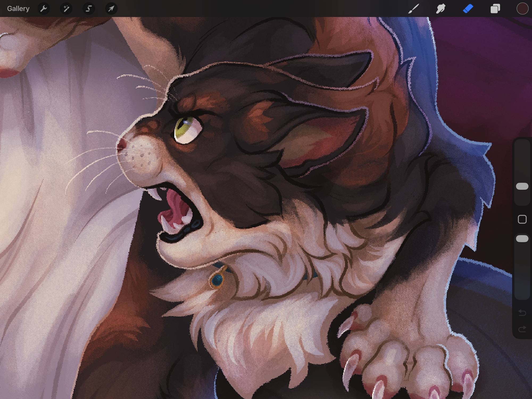Select the Paint brush tool
The image size is (532, 399).
point(414,9)
